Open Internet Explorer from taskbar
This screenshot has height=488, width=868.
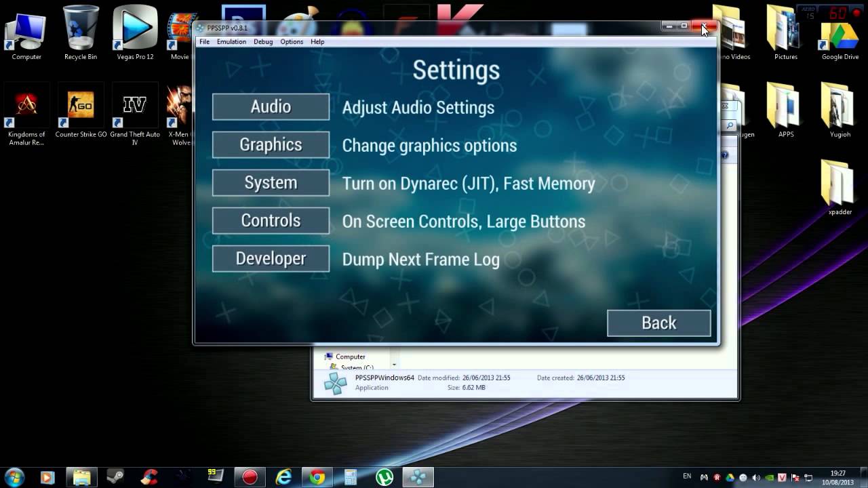(x=283, y=477)
